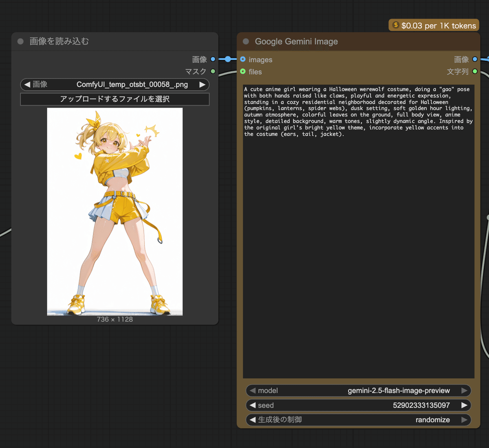Click the files input port on Gemini node
The image size is (489, 448).
[x=243, y=71]
